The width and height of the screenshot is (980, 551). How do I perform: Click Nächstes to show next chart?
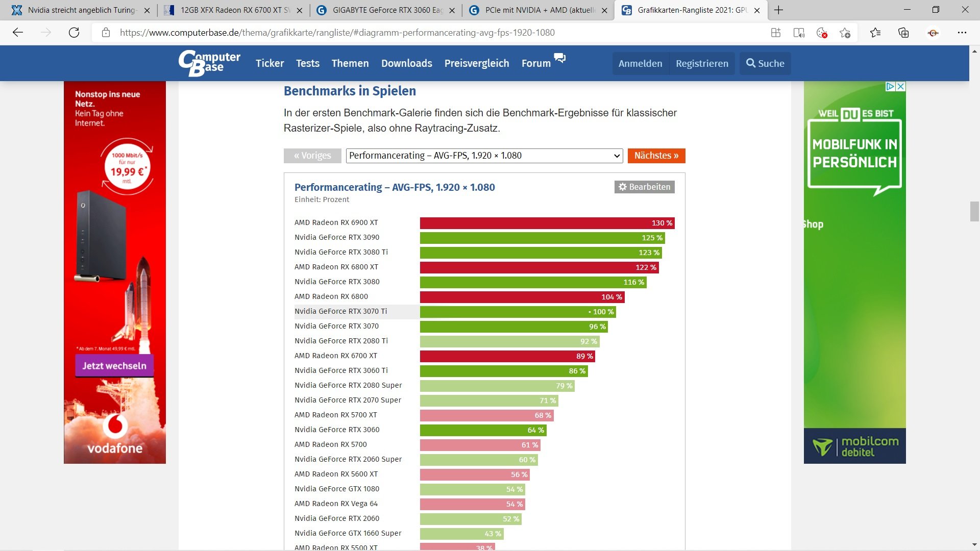click(656, 156)
